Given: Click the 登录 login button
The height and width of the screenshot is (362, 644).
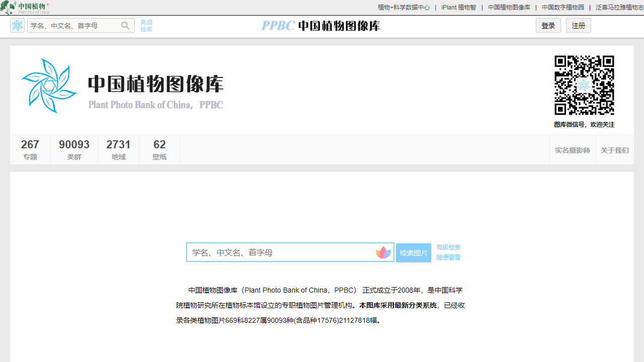Looking at the screenshot, I should coord(548,26).
